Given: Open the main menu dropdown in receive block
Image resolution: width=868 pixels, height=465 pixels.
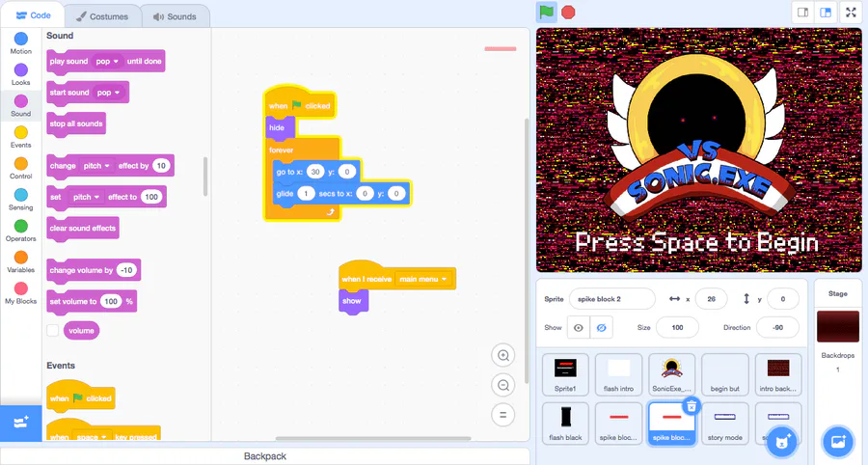Looking at the screenshot, I should click(x=423, y=279).
